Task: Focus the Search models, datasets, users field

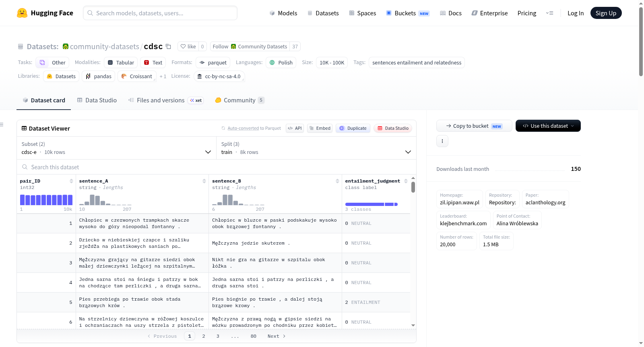Action: click(160, 13)
